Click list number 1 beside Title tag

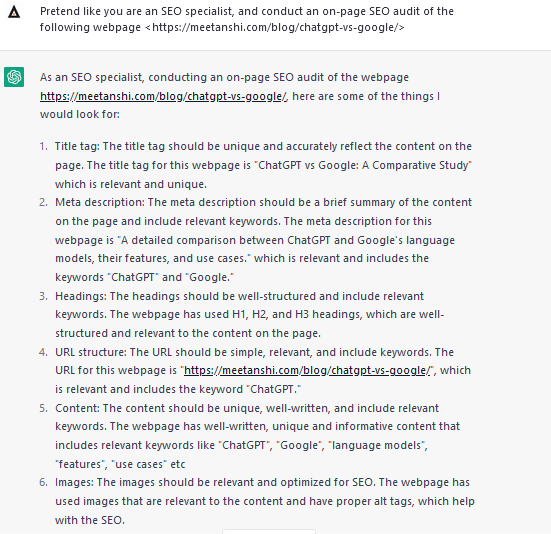[43, 146]
